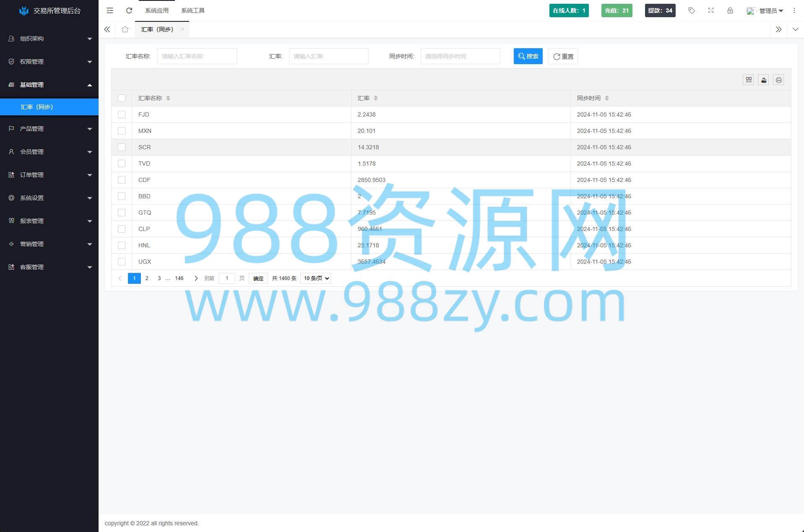Switch to the 系统工具 top menu
The width and height of the screenshot is (804, 532).
click(x=193, y=10)
